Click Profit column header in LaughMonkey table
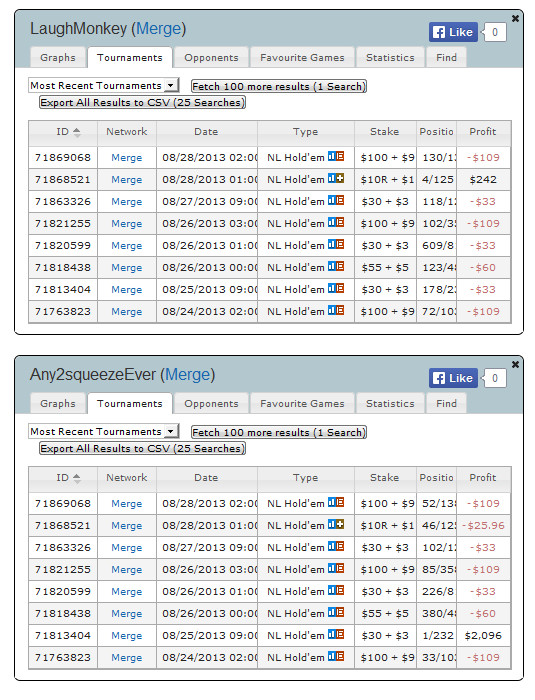 coord(483,132)
